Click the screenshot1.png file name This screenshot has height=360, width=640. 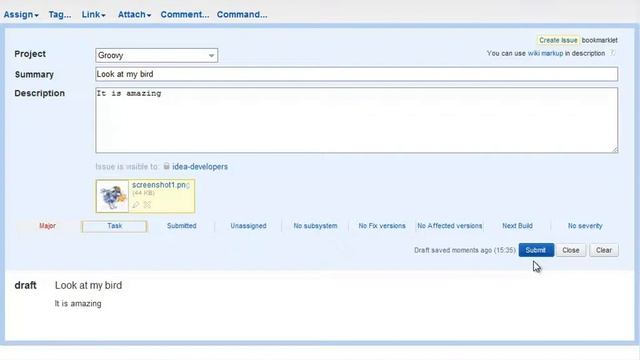click(161, 185)
